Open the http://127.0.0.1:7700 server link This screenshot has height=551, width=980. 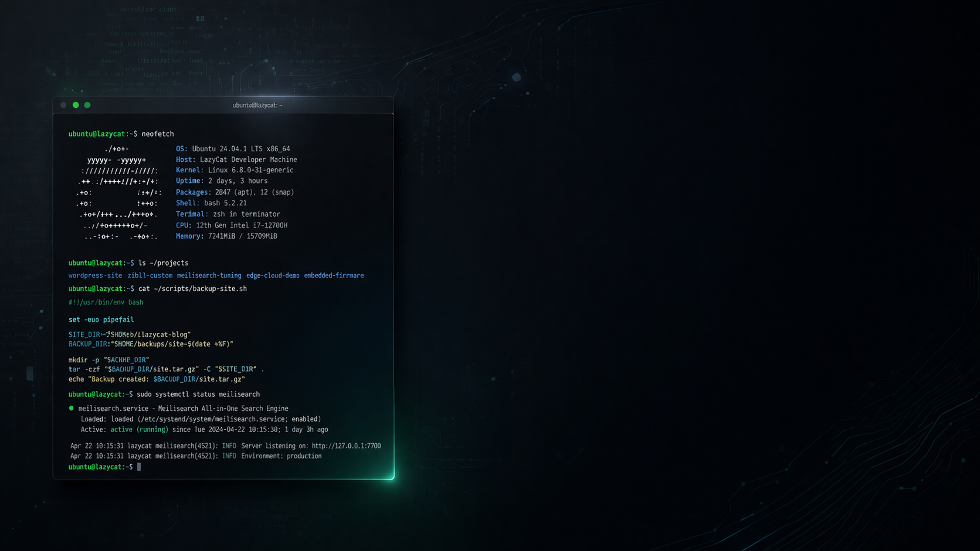(346, 446)
